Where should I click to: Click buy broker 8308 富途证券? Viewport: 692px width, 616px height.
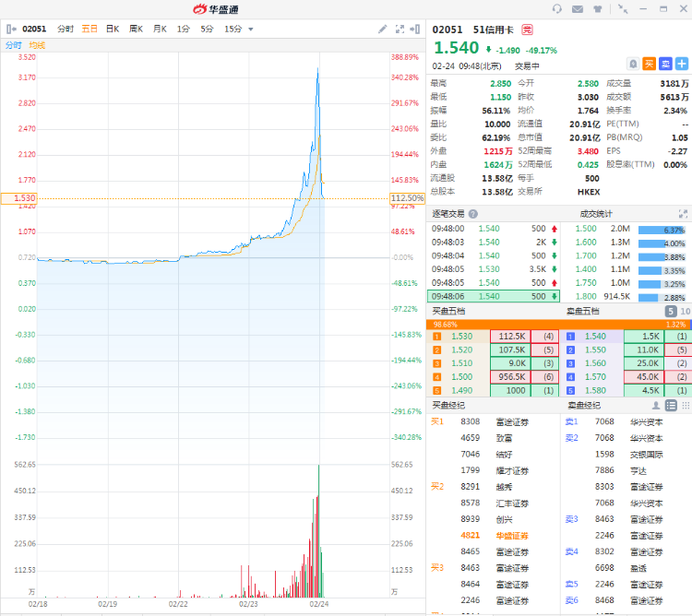tap(494, 422)
